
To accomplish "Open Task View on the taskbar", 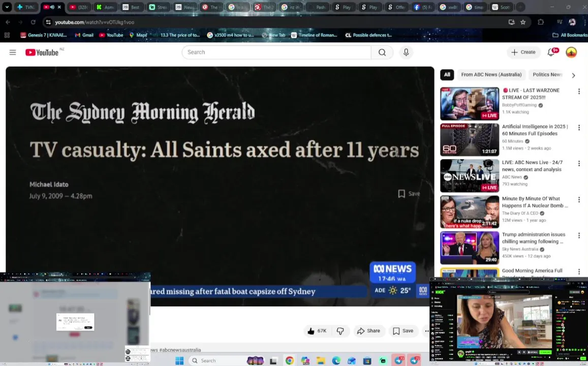I will pos(273,360).
